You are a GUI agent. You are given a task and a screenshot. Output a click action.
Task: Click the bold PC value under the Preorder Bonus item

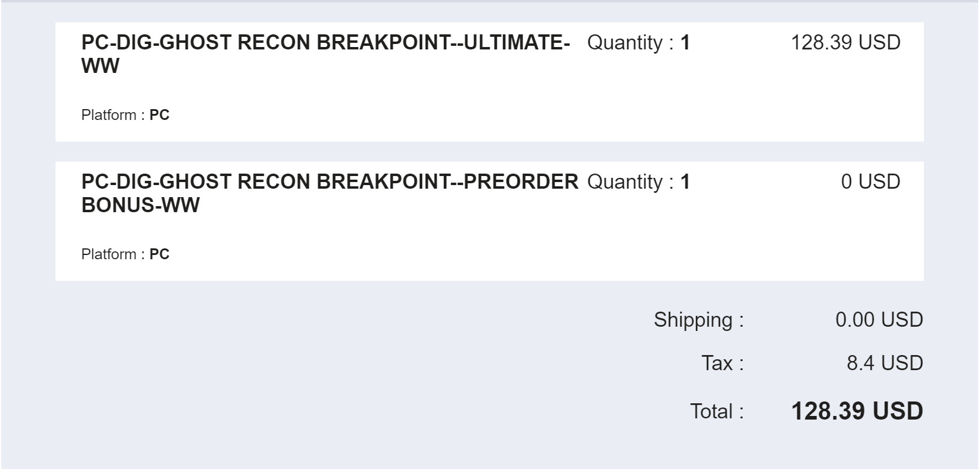(x=159, y=254)
